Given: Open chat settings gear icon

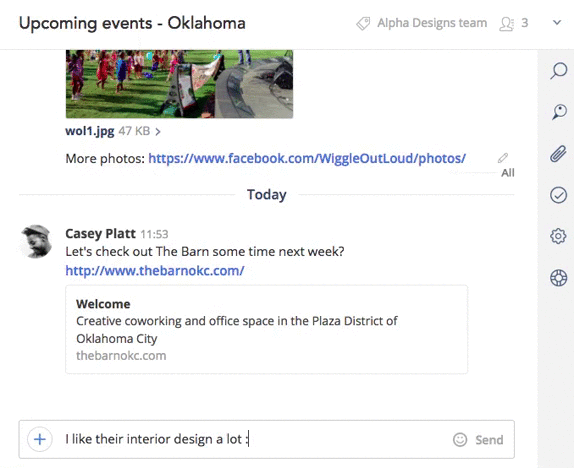Looking at the screenshot, I should click(558, 236).
